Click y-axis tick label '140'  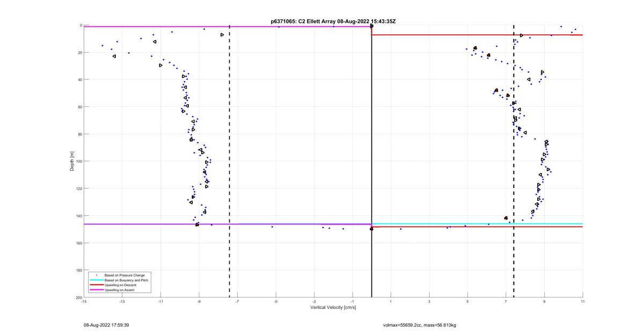78,216
